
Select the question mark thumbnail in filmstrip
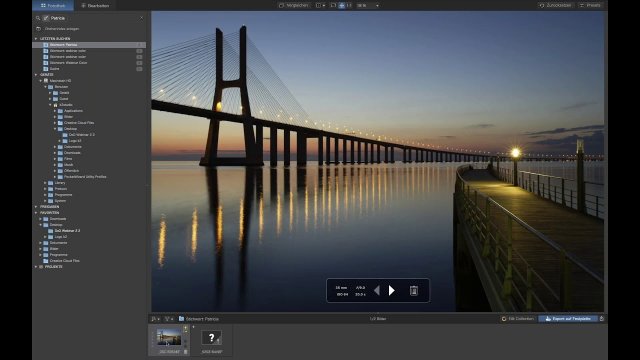pos(211,338)
